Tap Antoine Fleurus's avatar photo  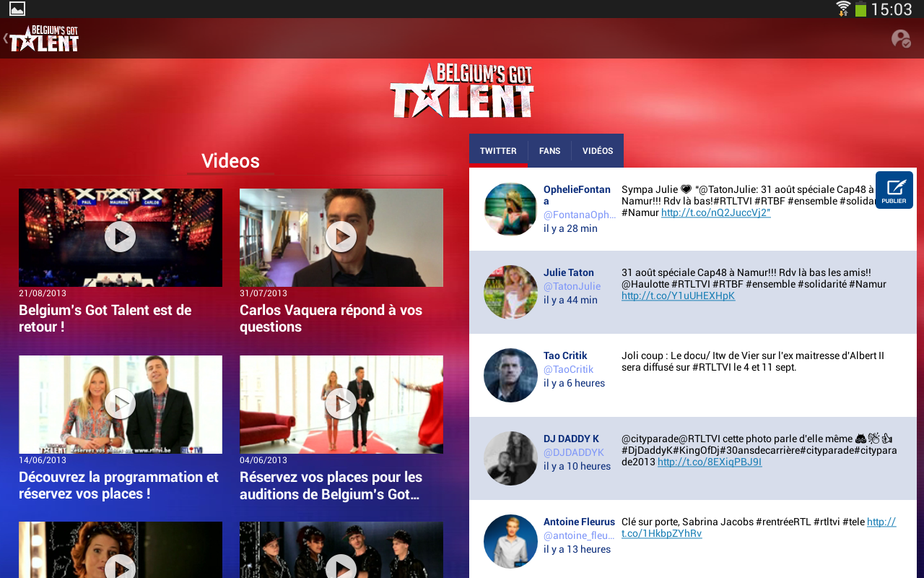tap(510, 541)
